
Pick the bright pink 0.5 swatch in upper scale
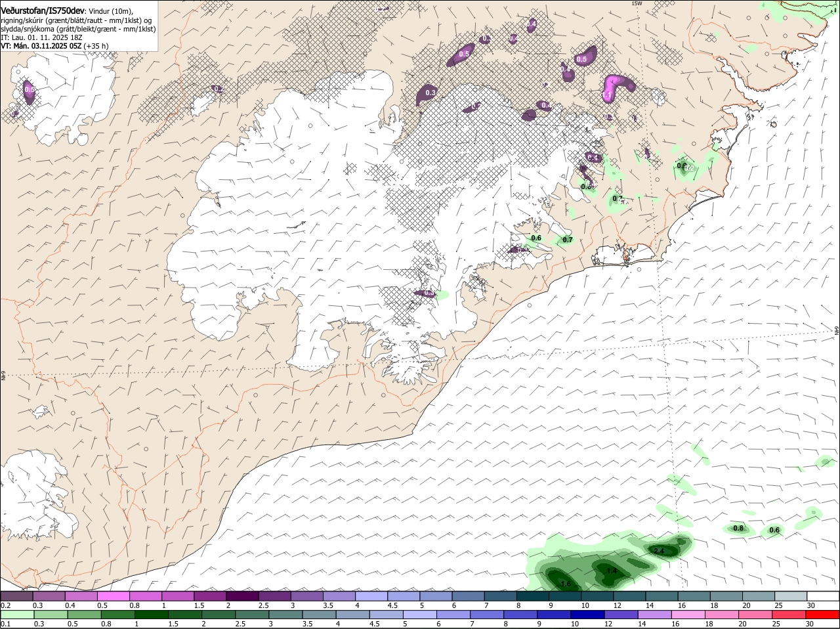click(x=114, y=596)
